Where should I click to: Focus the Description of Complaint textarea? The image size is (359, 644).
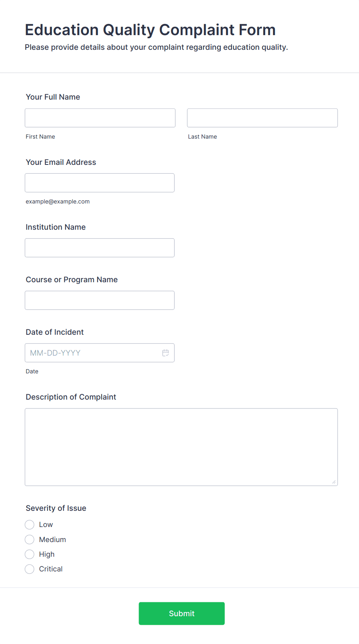click(x=181, y=447)
